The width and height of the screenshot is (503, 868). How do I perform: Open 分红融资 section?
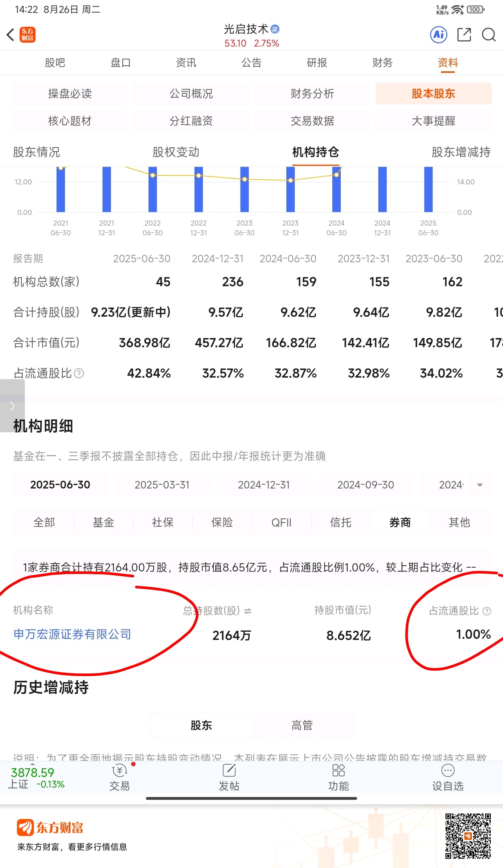pyautogui.click(x=191, y=121)
